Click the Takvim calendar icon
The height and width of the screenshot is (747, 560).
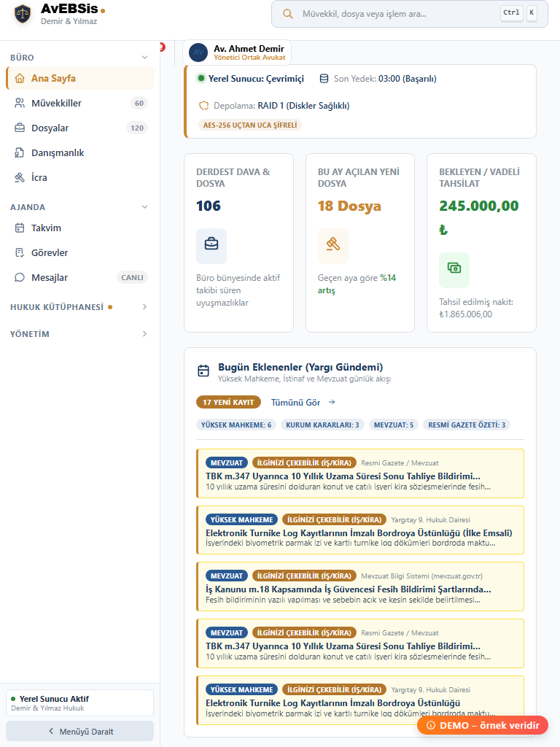click(x=20, y=228)
